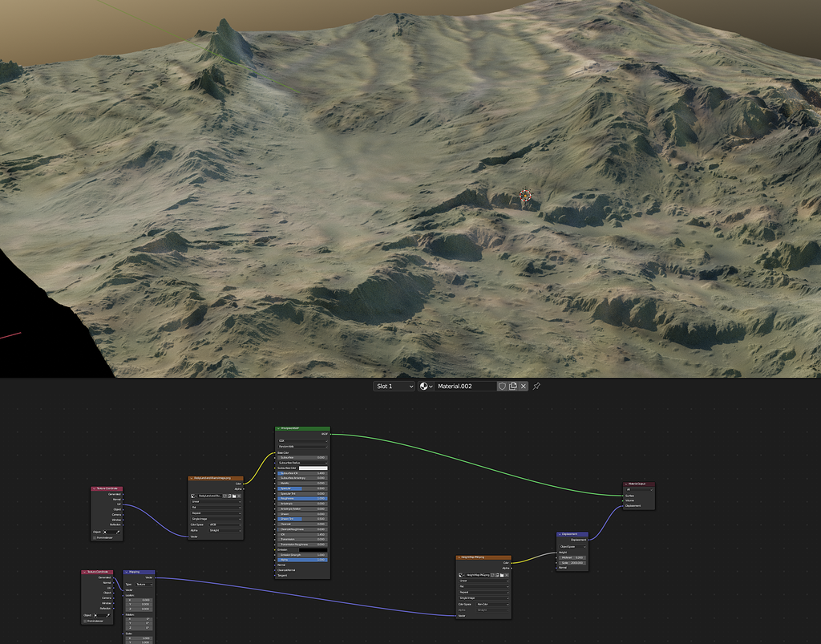This screenshot has width=821, height=644.
Task: Click the Metallic slider in Principled BSDF
Action: point(302,484)
